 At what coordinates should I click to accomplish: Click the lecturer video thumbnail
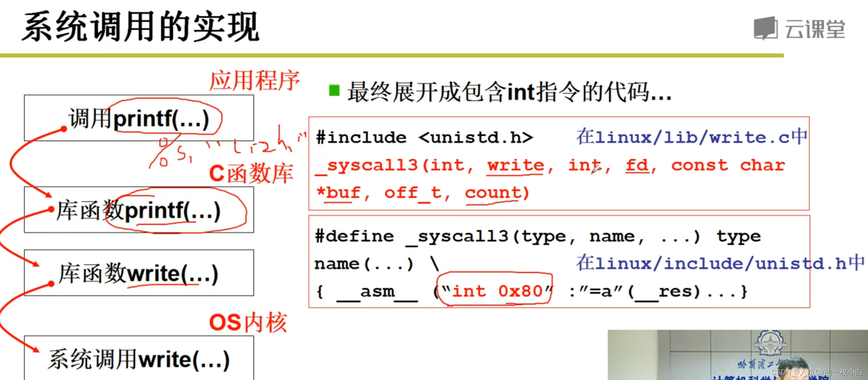click(x=738, y=355)
